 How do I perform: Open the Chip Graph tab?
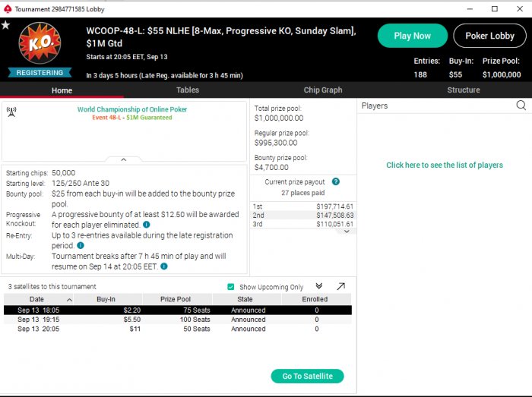point(323,90)
